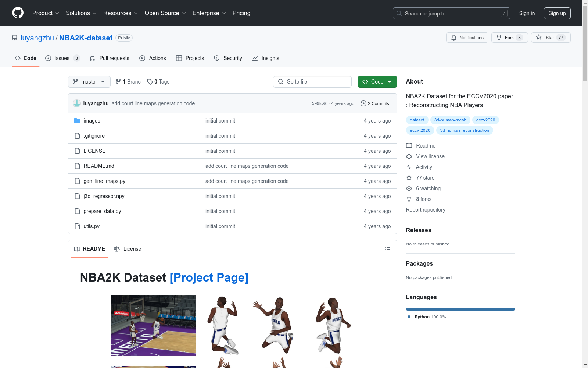Open the green Code dropdown
Screen dimensions: 588x368
pyautogui.click(x=377, y=82)
